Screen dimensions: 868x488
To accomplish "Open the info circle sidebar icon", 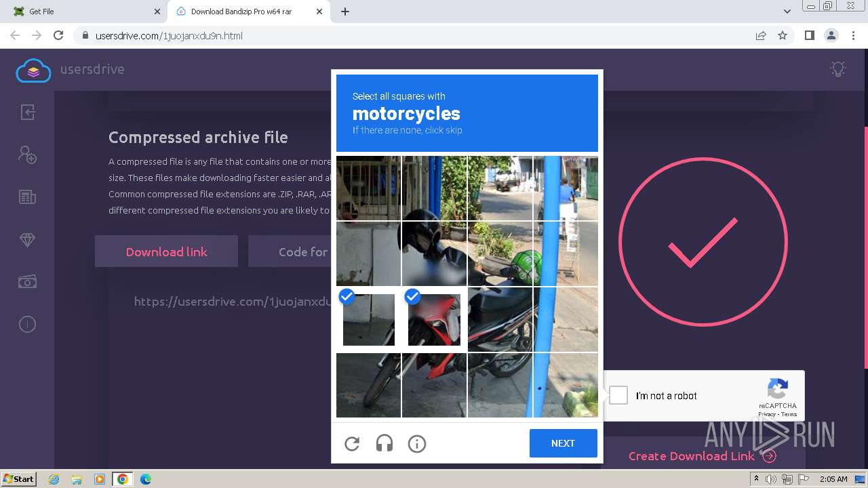I will click(27, 325).
